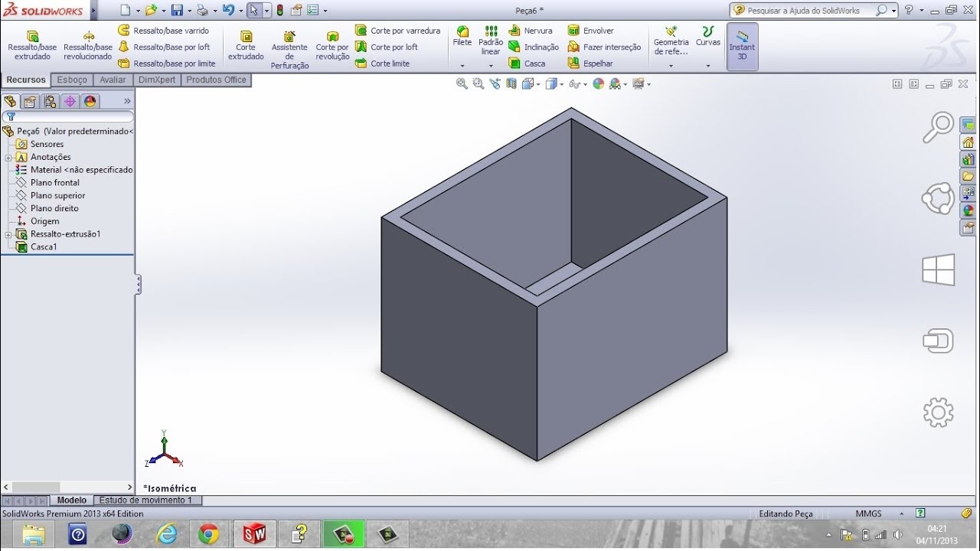Open Geometria de referência tool
This screenshot has width=980, height=551.
671,41
